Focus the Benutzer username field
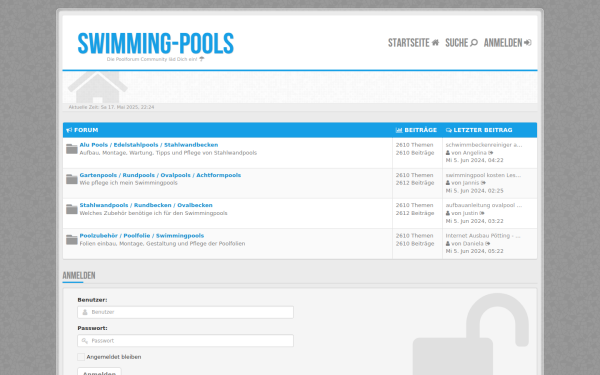Image resolution: width=600 pixels, height=375 pixels. (185, 312)
